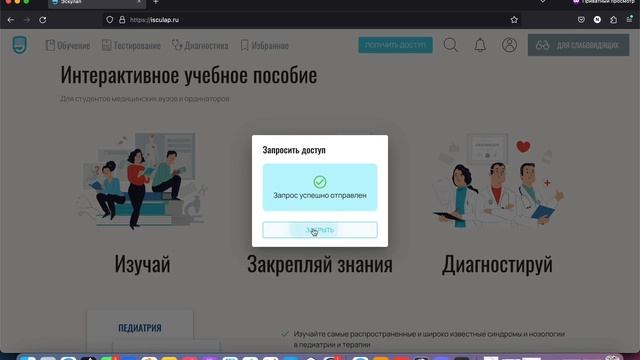
Task: Open the Тестирование menu item
Action: coord(131,45)
